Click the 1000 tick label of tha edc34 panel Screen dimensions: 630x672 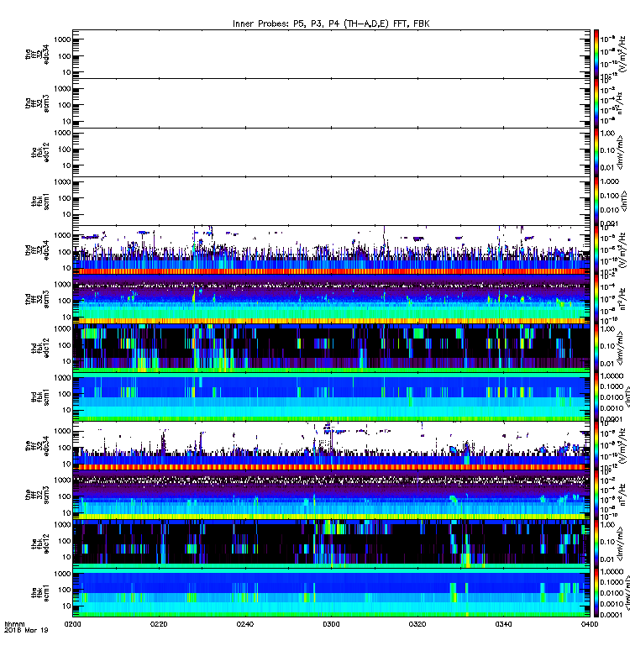click(x=62, y=39)
